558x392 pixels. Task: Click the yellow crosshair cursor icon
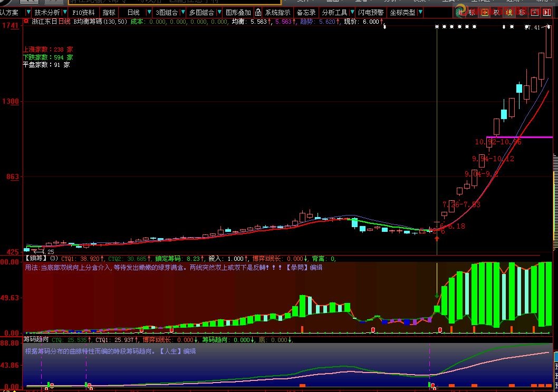tap(484, 13)
